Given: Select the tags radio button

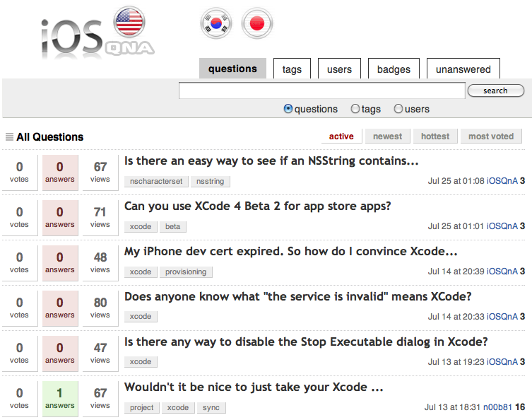Looking at the screenshot, I should tap(355, 109).
